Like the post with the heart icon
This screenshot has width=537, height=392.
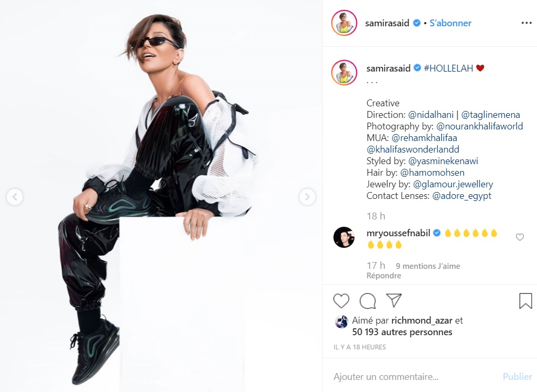click(x=341, y=301)
